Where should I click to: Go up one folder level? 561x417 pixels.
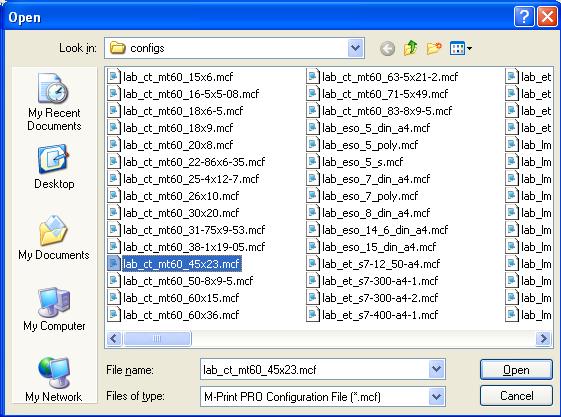point(411,48)
